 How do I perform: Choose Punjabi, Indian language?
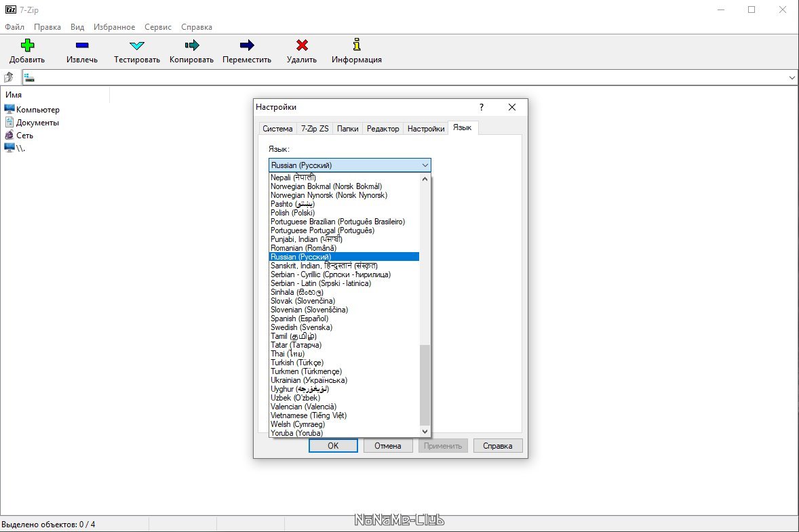point(344,239)
